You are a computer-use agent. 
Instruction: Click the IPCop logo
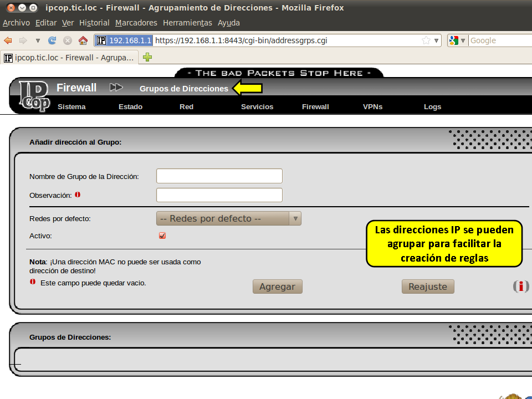[33, 96]
